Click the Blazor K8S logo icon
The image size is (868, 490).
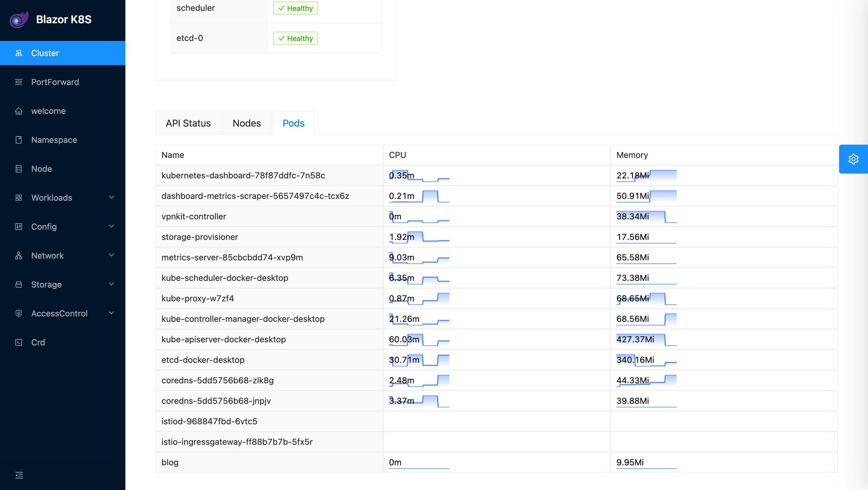(x=19, y=20)
